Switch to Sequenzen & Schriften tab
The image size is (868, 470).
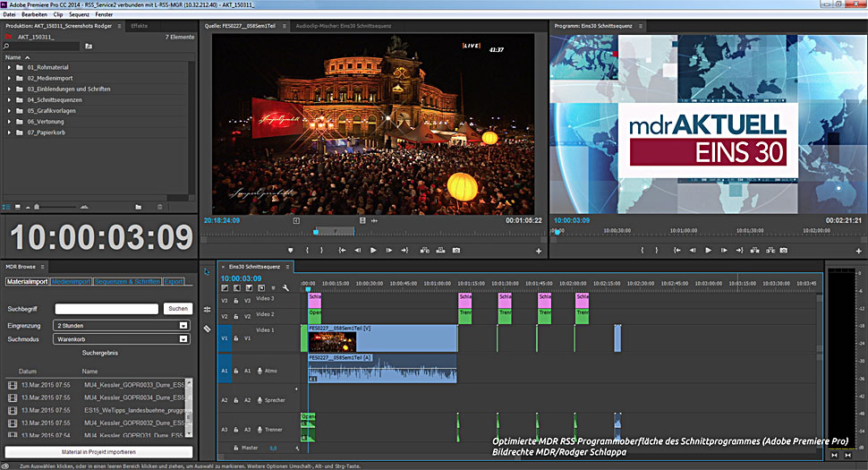(x=127, y=282)
